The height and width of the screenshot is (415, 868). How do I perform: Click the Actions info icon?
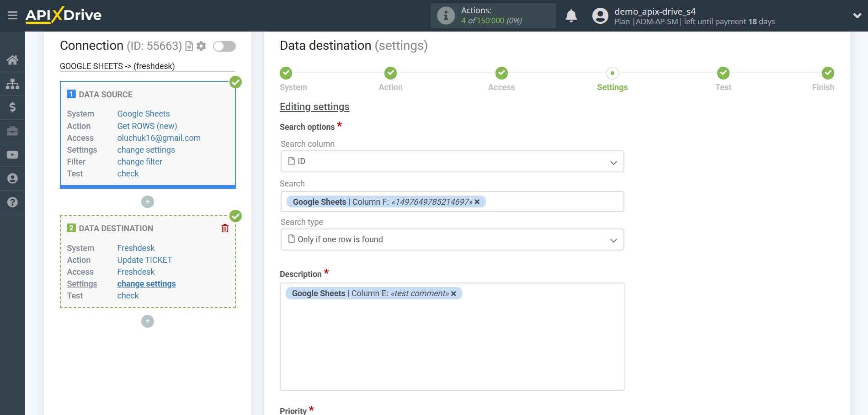pos(446,16)
